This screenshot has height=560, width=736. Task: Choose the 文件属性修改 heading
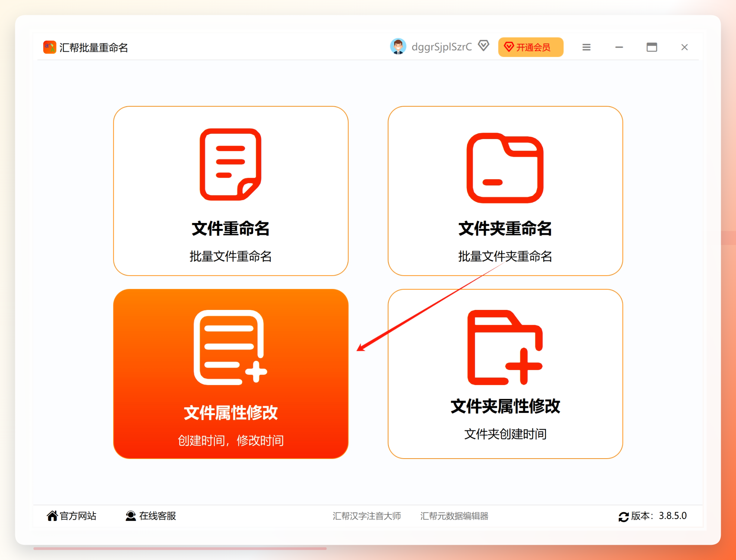(230, 412)
